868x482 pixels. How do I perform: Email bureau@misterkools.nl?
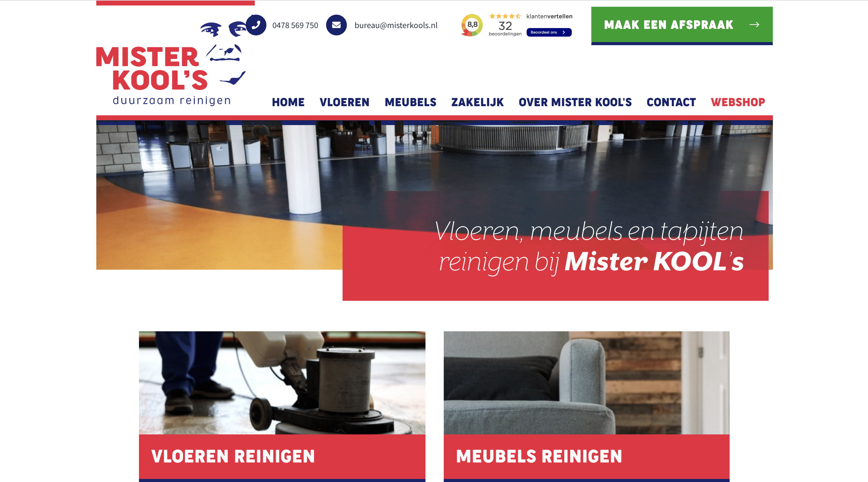tap(396, 25)
